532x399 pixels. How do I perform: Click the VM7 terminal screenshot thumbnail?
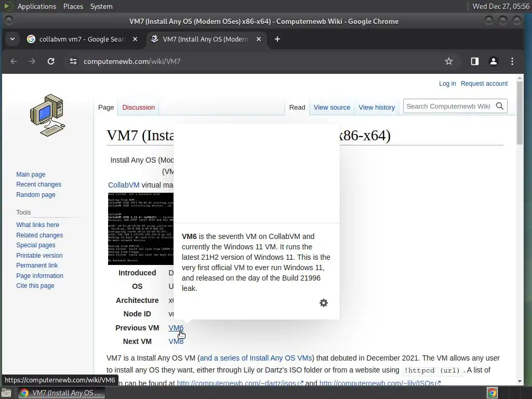click(x=140, y=229)
